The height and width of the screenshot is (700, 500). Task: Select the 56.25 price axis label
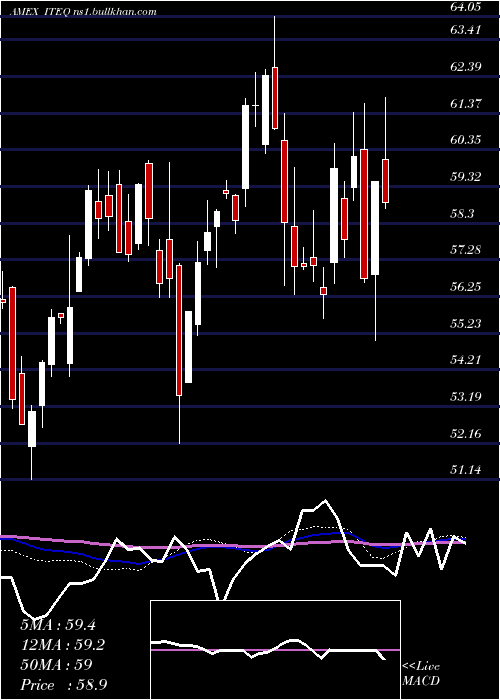pyautogui.click(x=465, y=287)
